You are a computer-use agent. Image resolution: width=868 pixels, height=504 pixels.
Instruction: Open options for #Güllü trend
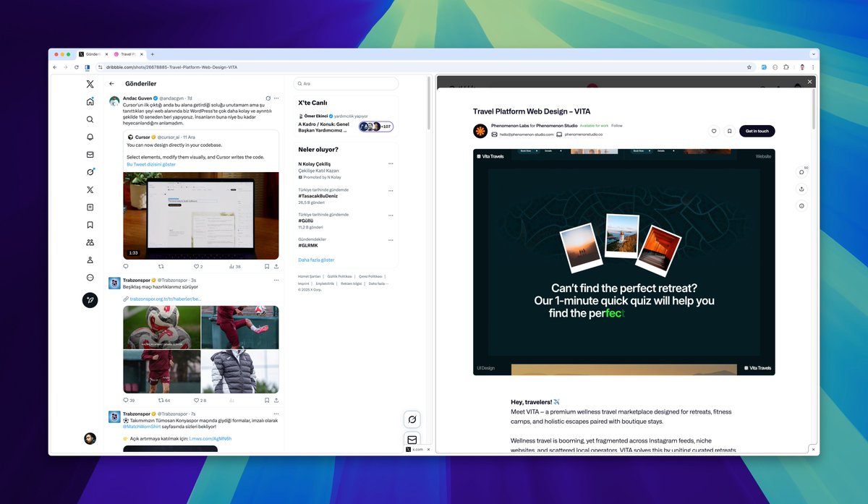(x=391, y=215)
